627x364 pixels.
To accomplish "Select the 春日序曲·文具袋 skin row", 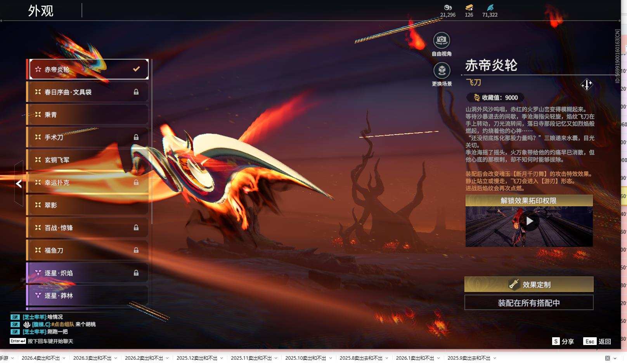I will (88, 92).
